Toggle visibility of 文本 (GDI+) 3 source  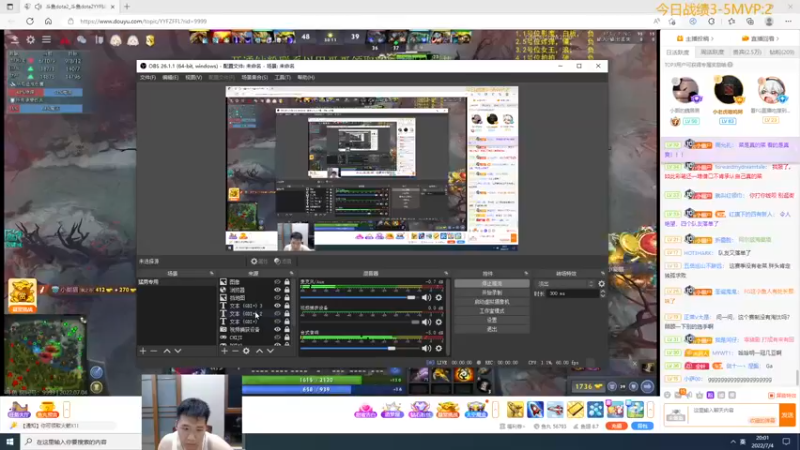(x=277, y=306)
